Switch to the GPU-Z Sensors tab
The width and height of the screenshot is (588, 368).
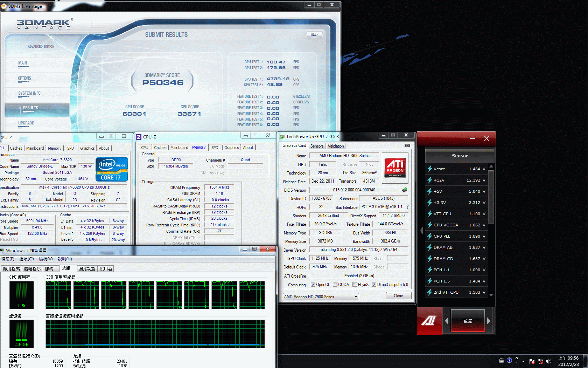point(317,146)
